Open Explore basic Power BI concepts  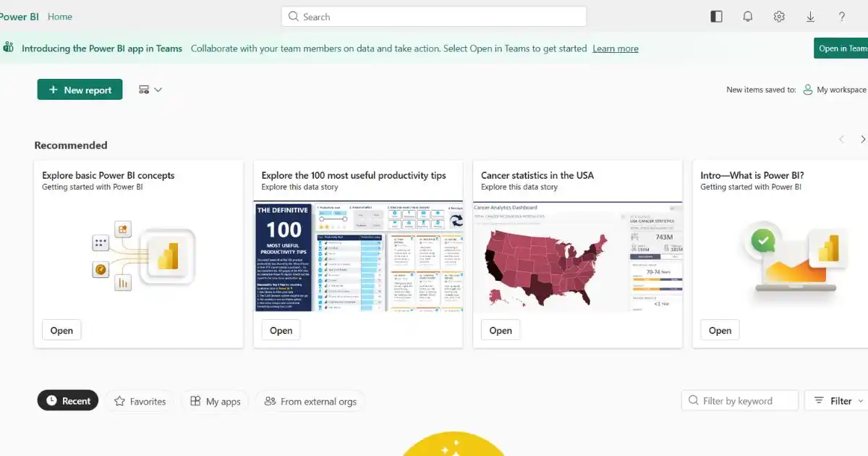(61, 330)
